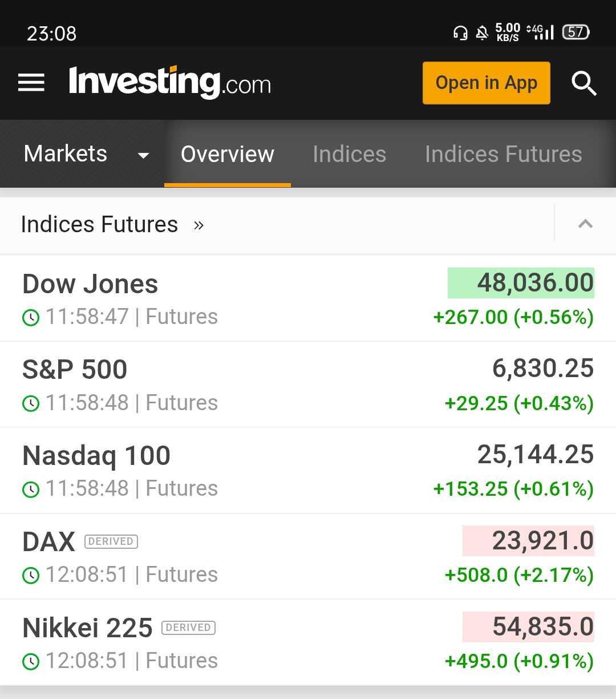
Task: Tap the green highlighted Dow Jones price
Action: (x=521, y=283)
